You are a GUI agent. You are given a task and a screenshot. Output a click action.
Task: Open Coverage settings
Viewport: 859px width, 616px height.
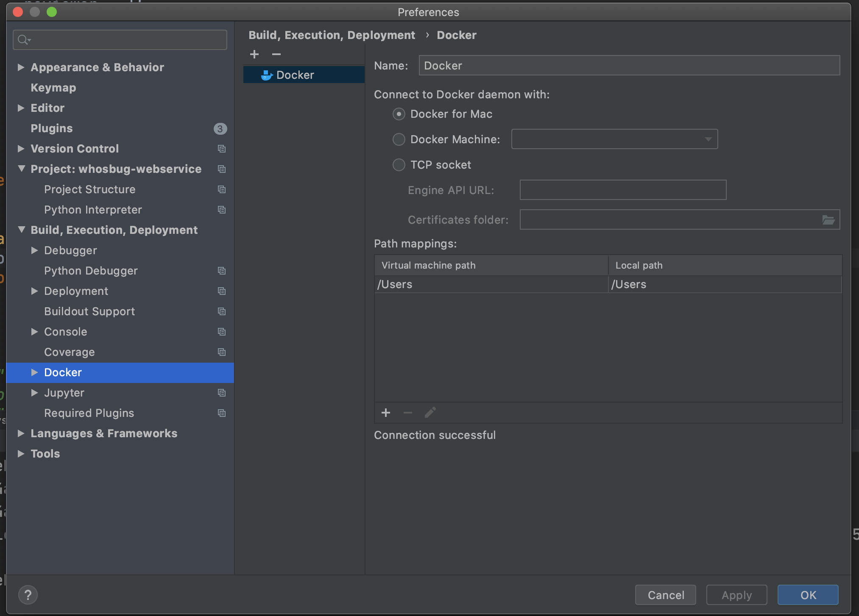pyautogui.click(x=70, y=352)
